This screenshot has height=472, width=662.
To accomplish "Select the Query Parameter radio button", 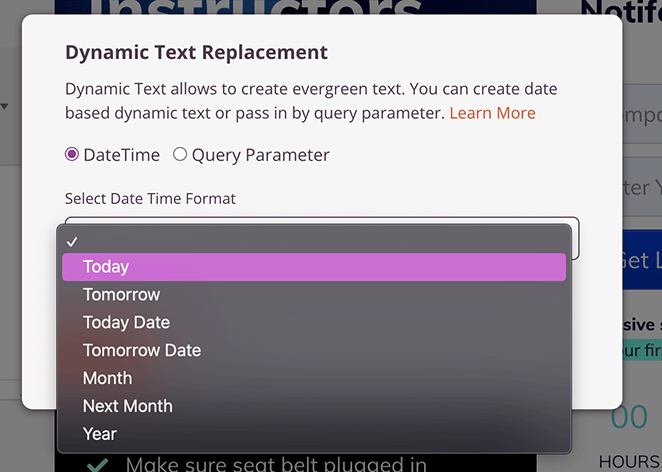I will [x=180, y=155].
